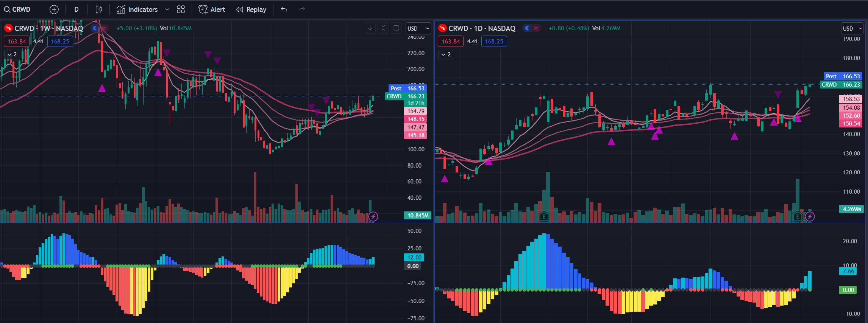868x323 pixels.
Task: Click the weekly Vol 10.845M legend value
Action: pos(176,28)
